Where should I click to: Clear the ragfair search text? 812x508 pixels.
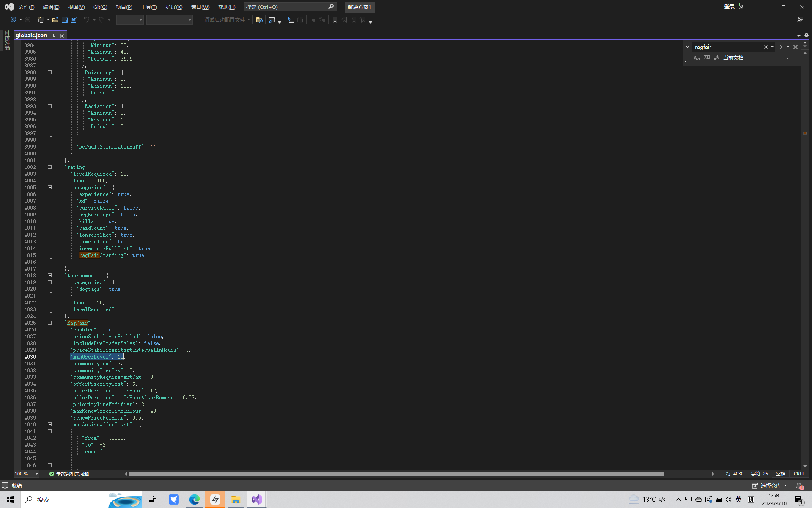pyautogui.click(x=765, y=47)
